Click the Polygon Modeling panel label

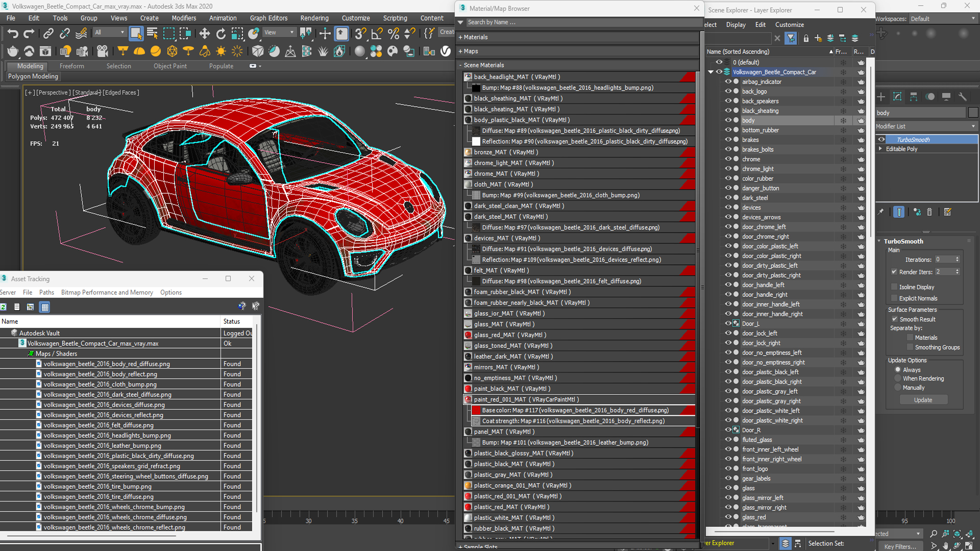33,77
